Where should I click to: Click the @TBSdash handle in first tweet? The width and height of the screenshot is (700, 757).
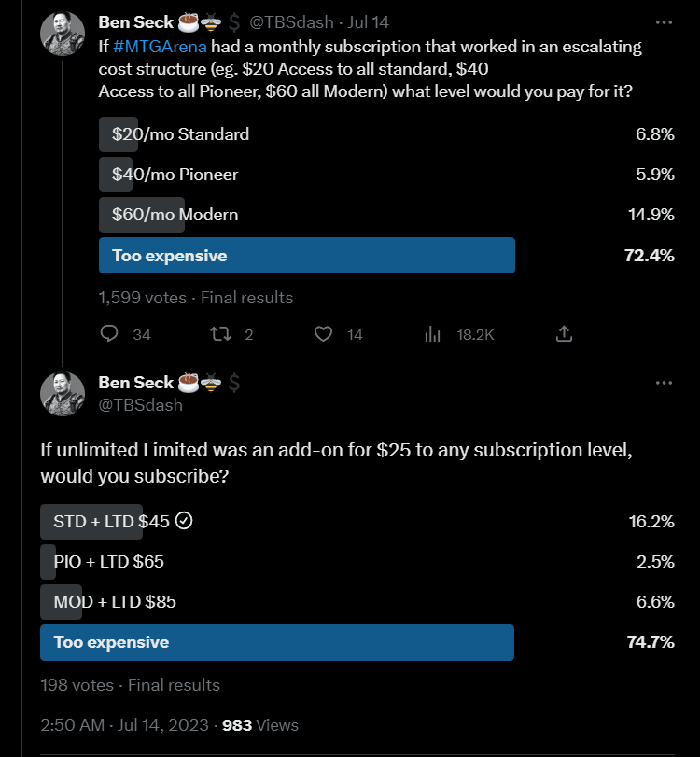click(x=291, y=22)
